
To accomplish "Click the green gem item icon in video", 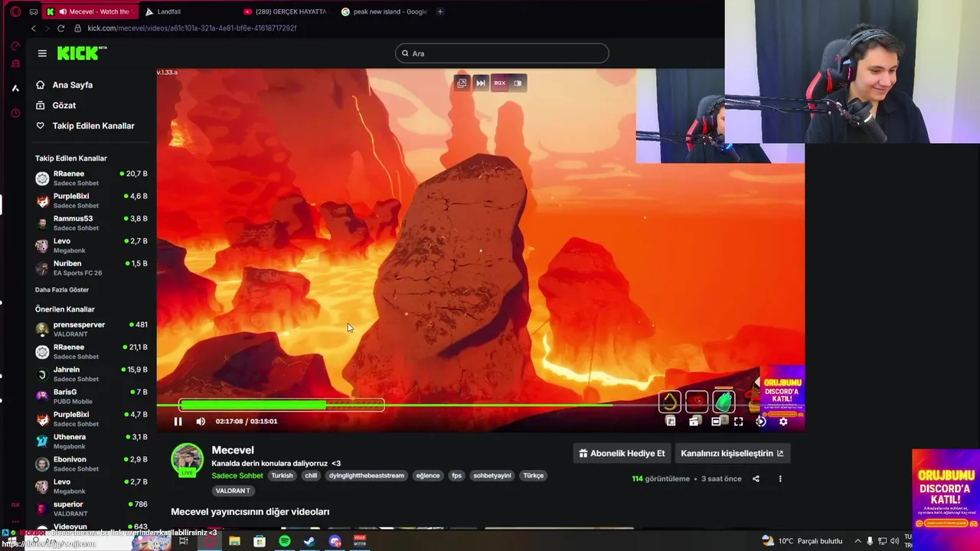I will point(724,401).
